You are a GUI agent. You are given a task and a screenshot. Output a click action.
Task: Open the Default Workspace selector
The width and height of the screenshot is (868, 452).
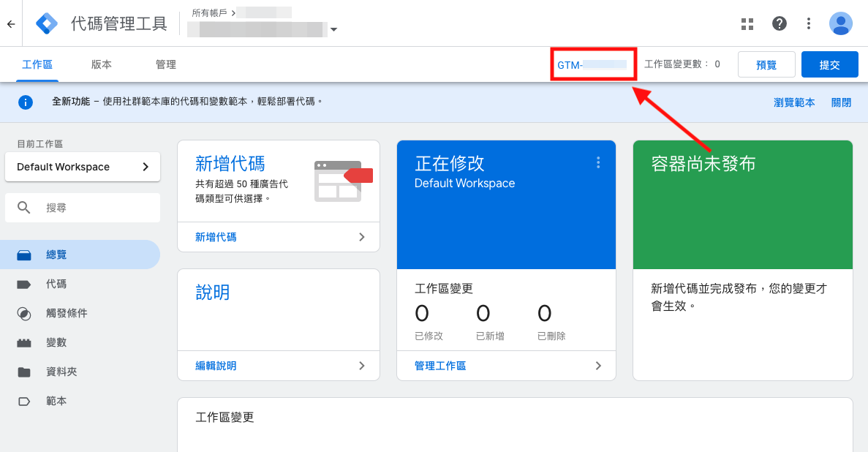(83, 167)
